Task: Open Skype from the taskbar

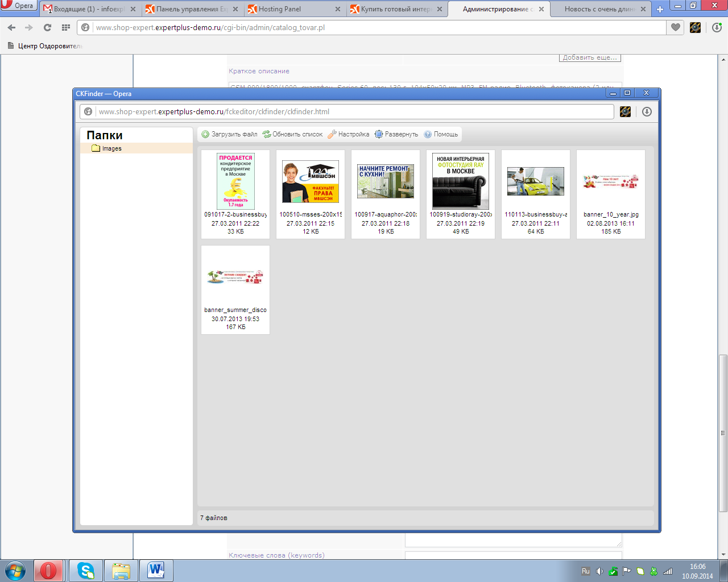Action: pyautogui.click(x=86, y=571)
